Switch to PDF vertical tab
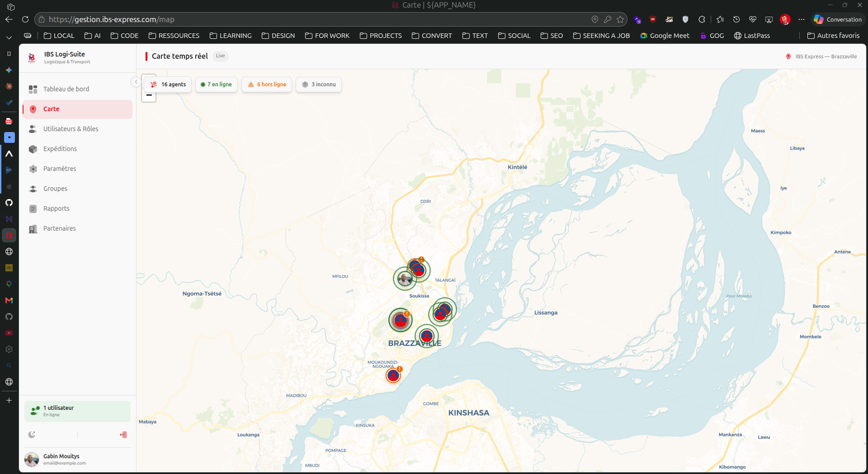This screenshot has height=474, width=868. coord(9,121)
